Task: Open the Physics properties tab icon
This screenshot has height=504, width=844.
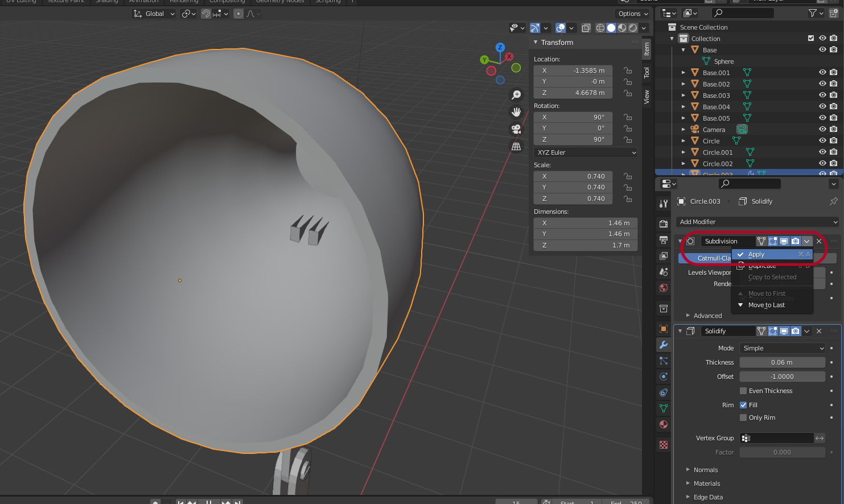Action: 664,377
